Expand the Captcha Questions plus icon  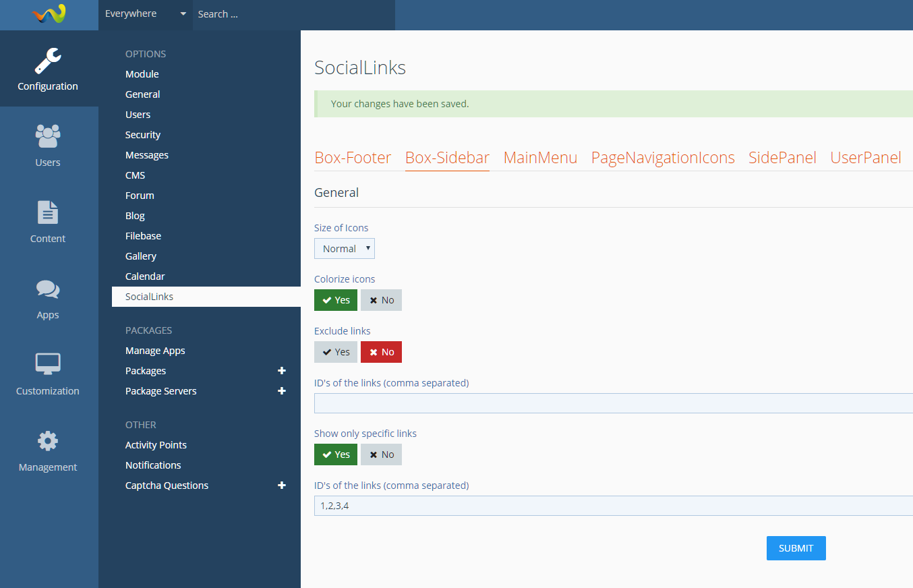click(282, 486)
